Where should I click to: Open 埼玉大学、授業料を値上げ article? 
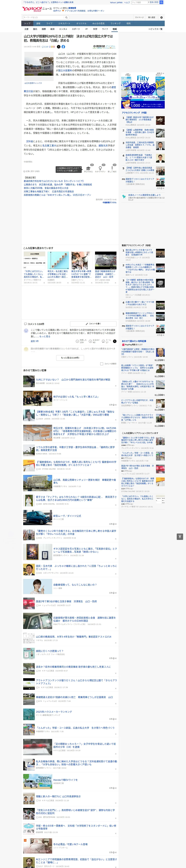(x=84, y=431)
